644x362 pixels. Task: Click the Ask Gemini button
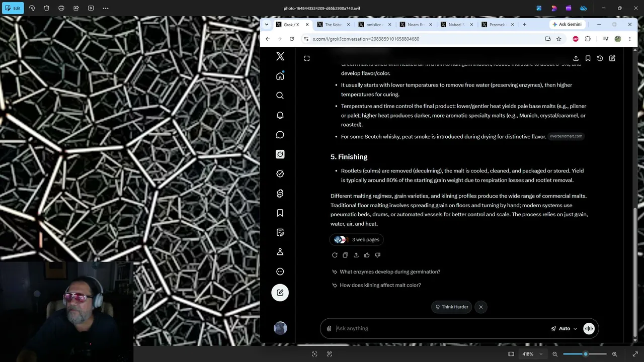567,25
